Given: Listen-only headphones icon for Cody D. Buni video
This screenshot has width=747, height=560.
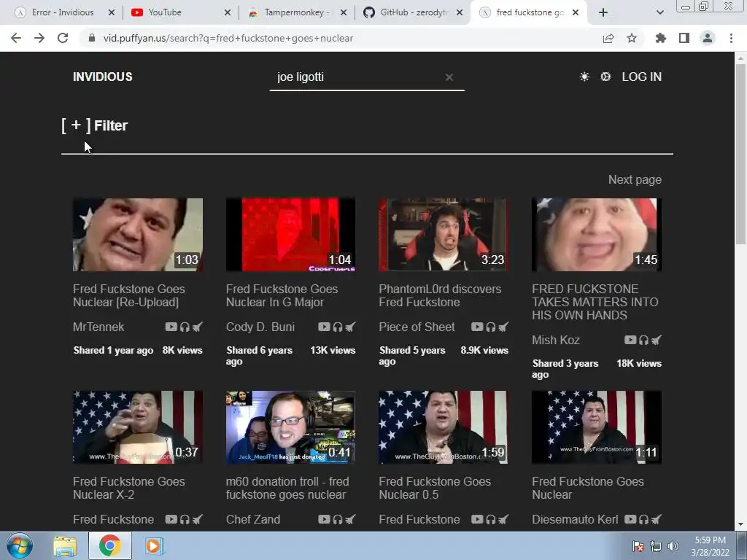Looking at the screenshot, I should click(x=338, y=327).
